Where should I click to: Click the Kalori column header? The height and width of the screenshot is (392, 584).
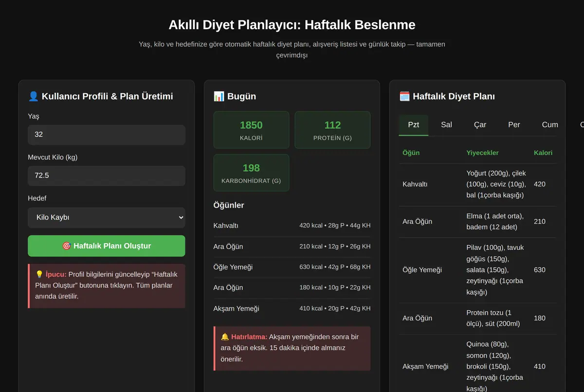pos(543,153)
